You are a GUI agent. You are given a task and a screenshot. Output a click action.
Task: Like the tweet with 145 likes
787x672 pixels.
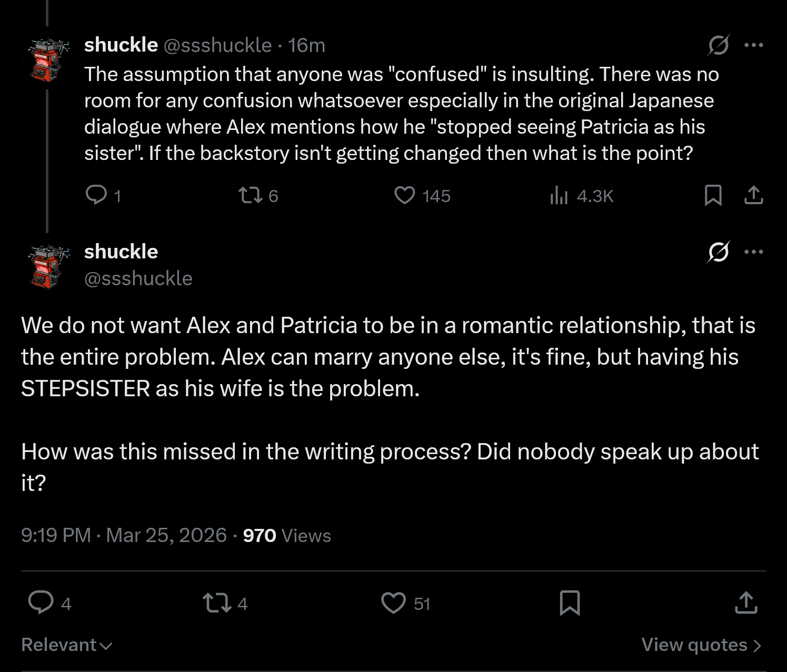coord(405,196)
